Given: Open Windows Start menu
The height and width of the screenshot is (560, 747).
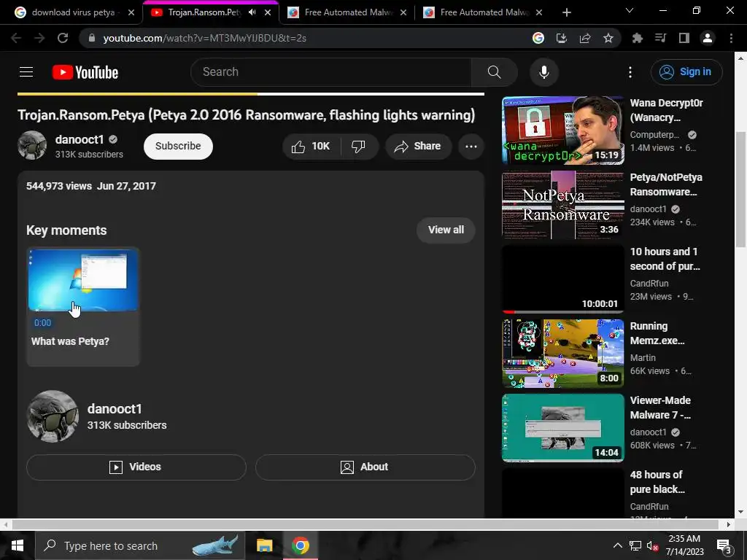Looking at the screenshot, I should pos(18,545).
